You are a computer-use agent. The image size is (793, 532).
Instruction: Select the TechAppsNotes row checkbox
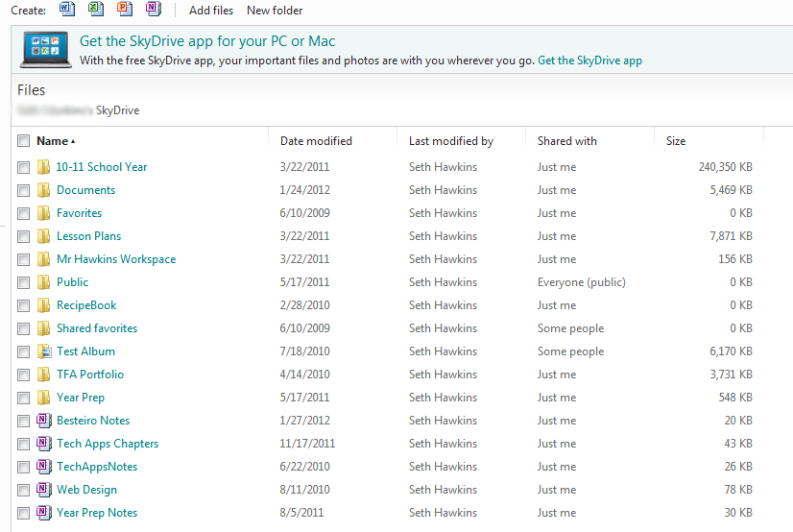(23, 467)
